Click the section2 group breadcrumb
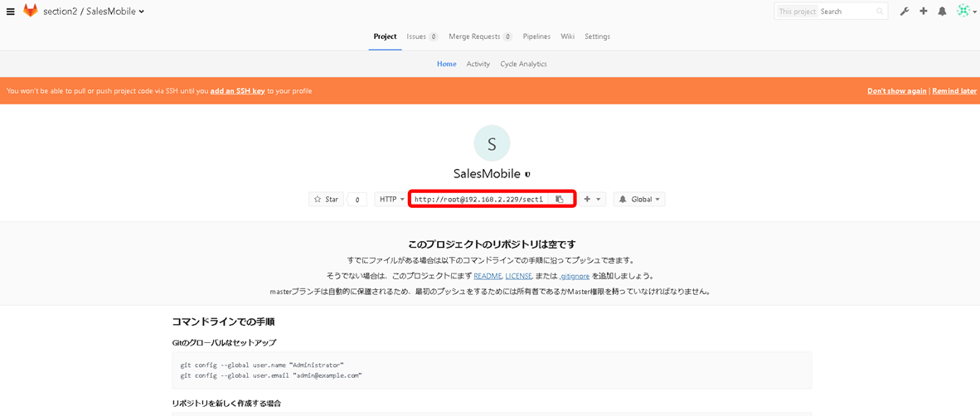Viewport: 980px width, 416px height. click(60, 12)
